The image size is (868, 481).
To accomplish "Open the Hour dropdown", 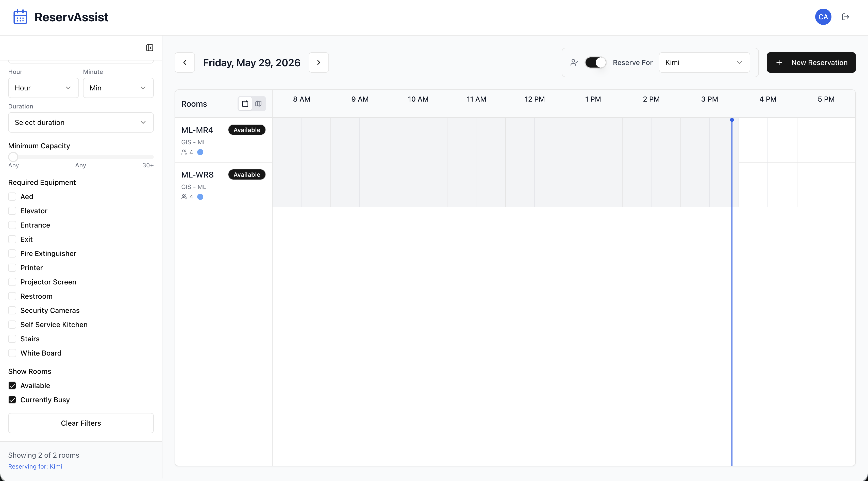I will [43, 88].
